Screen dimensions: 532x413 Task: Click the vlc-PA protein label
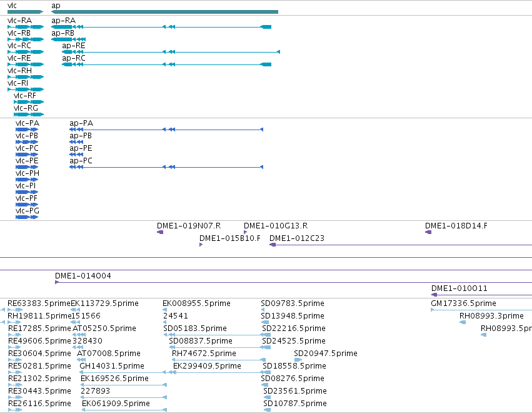[x=28, y=123]
